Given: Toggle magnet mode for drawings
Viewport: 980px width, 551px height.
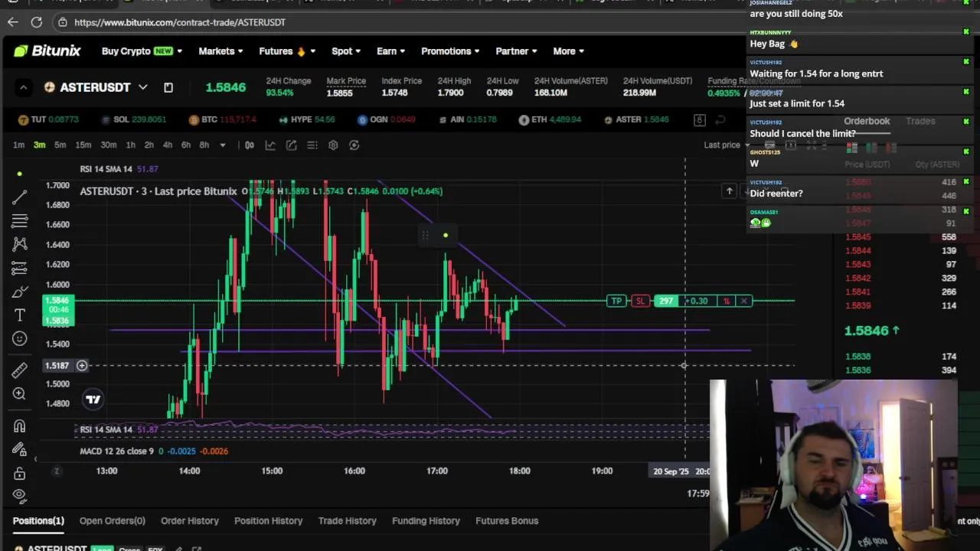Looking at the screenshot, I should click(x=20, y=426).
